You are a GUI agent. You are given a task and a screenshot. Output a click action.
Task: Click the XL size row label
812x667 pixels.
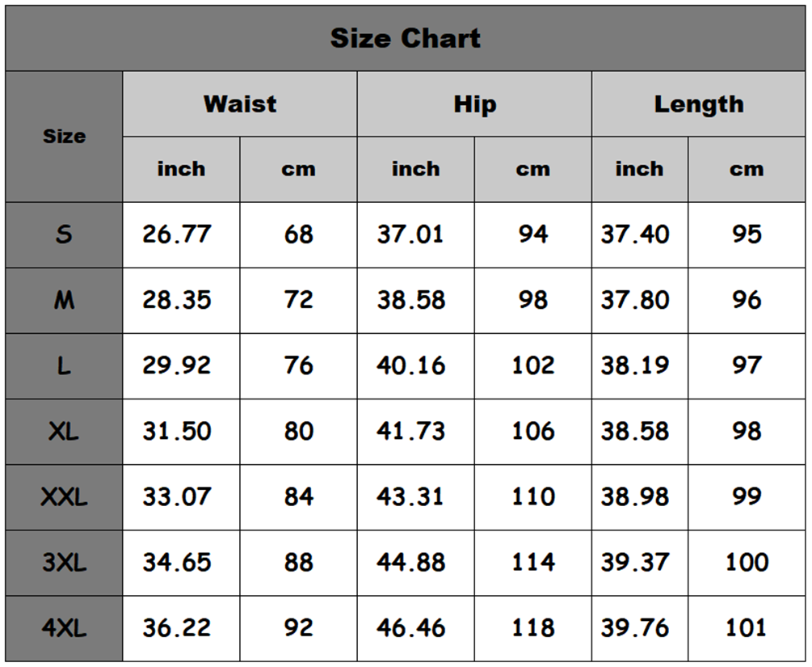[64, 431]
